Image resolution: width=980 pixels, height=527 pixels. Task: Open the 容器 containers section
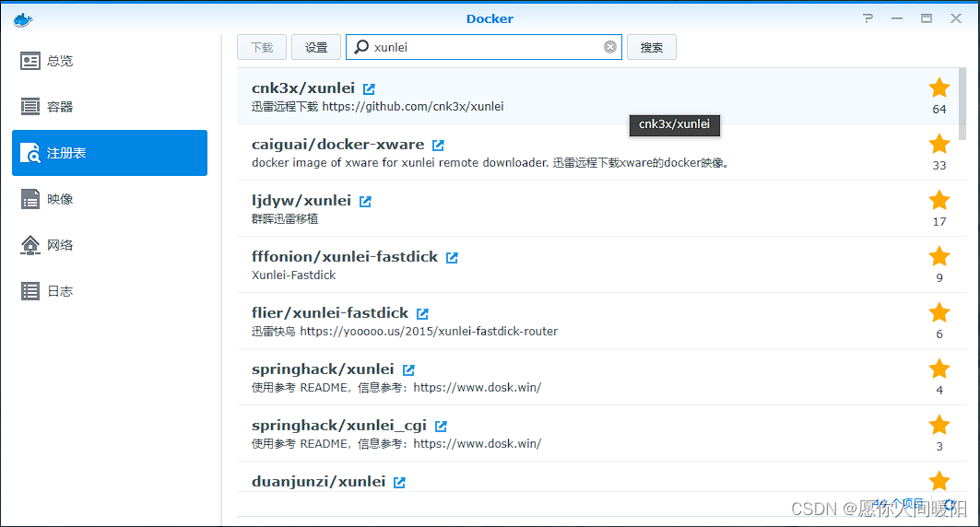click(x=110, y=107)
